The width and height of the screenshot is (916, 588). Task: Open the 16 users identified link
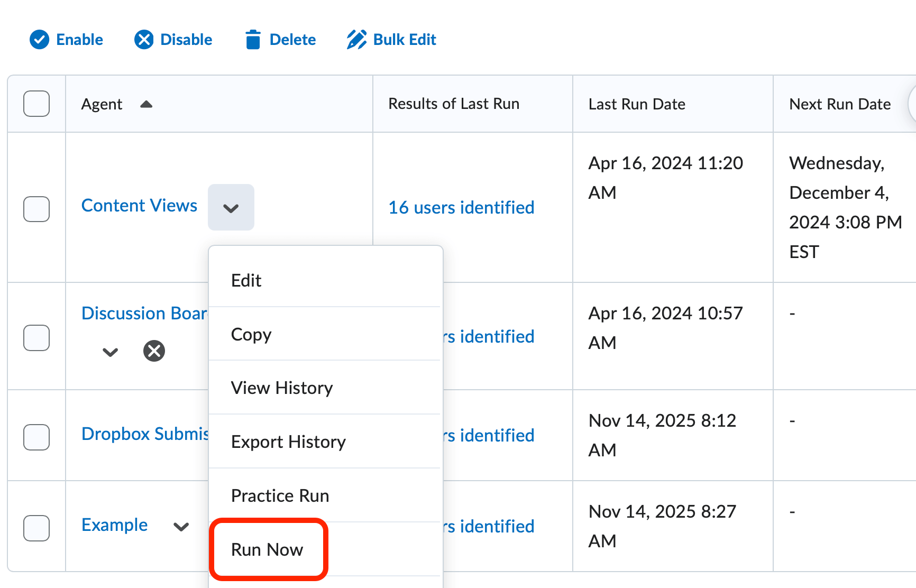461,207
